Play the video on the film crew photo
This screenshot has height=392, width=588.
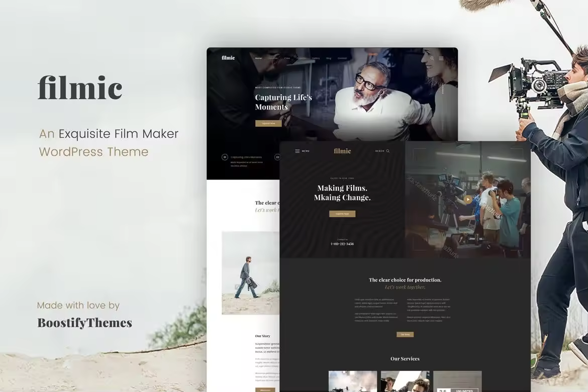[x=467, y=200]
